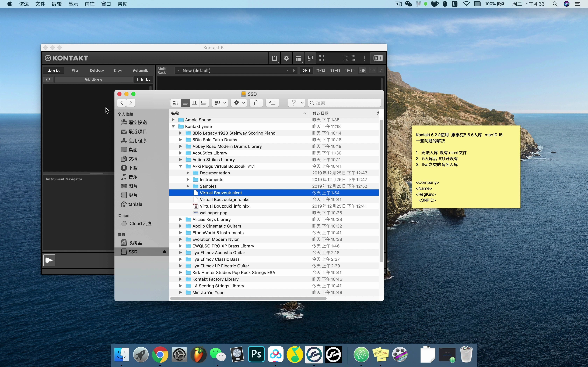Click the Kontakt minimized view icon
The image size is (588, 367).
coord(310,58)
